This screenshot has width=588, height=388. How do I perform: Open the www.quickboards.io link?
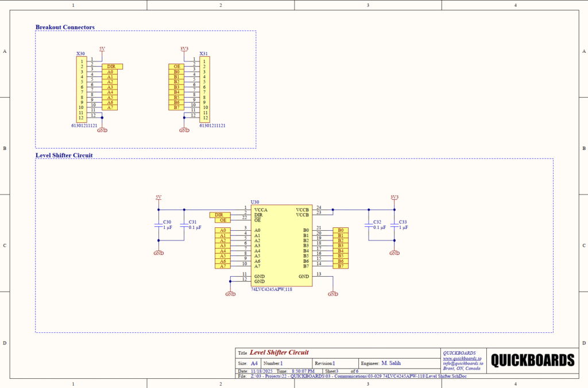point(458,359)
